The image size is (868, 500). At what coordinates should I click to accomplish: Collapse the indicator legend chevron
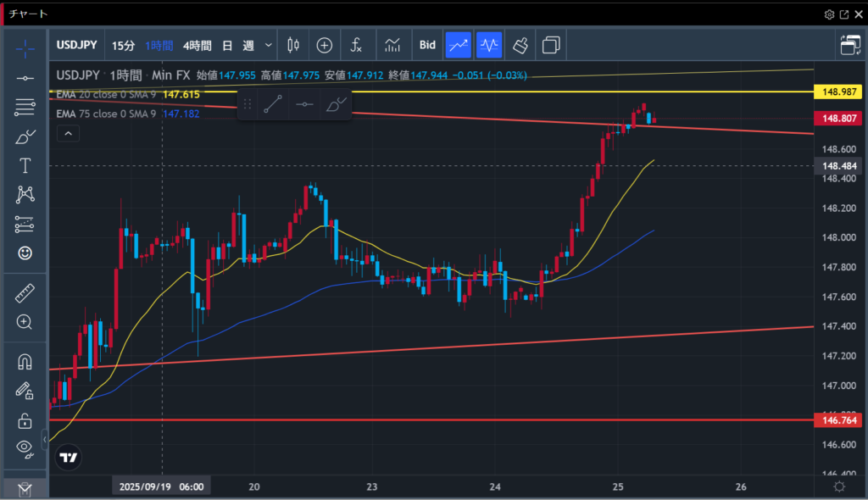pyautogui.click(x=69, y=133)
